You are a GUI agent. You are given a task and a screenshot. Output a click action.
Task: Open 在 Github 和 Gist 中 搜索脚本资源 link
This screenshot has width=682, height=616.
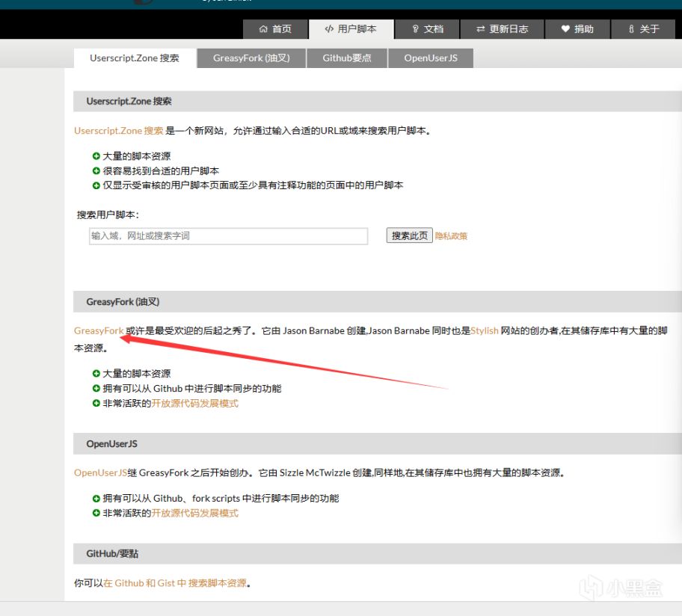(x=175, y=583)
